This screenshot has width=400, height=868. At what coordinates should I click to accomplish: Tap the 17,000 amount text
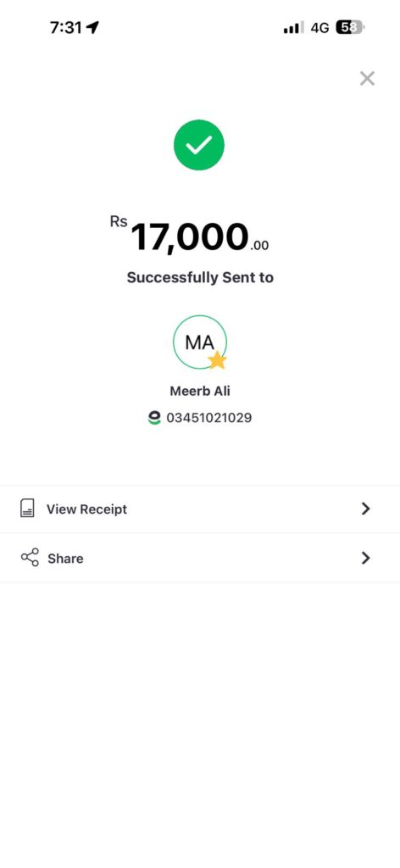pos(190,237)
